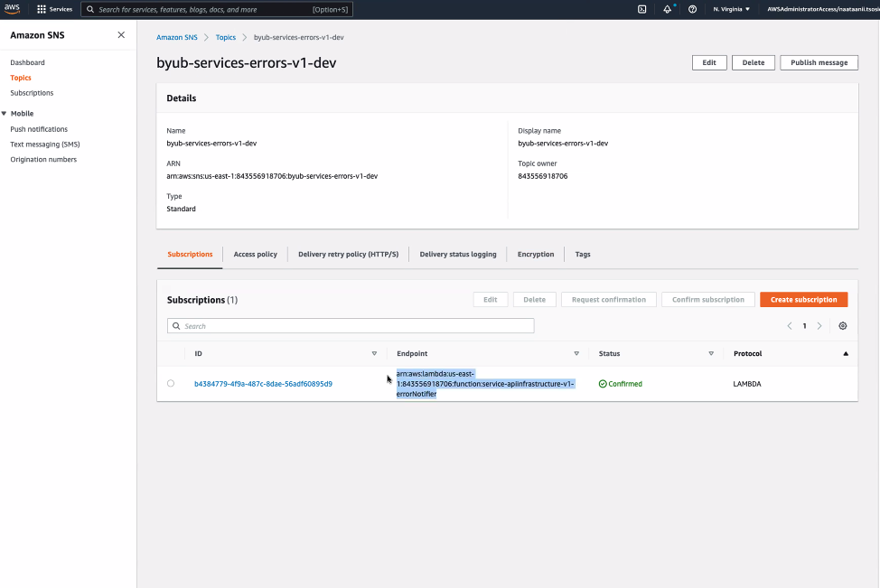Open subscription ID b4384779 link
The height and width of the screenshot is (588, 880).
click(x=263, y=384)
